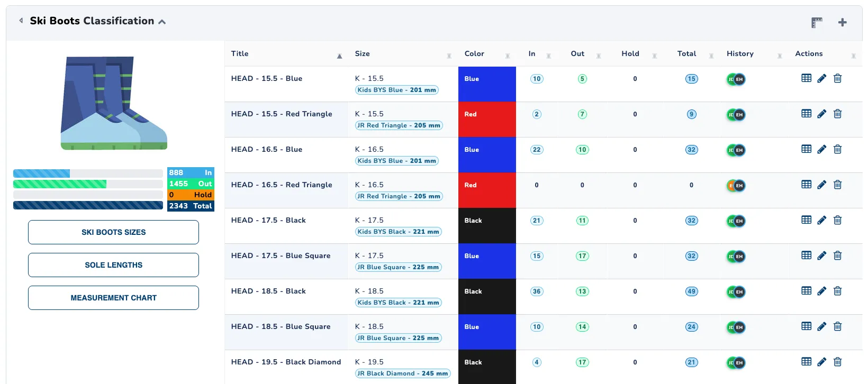
Task: Open table view for HEAD - 18.5 - Black
Action: (x=807, y=291)
